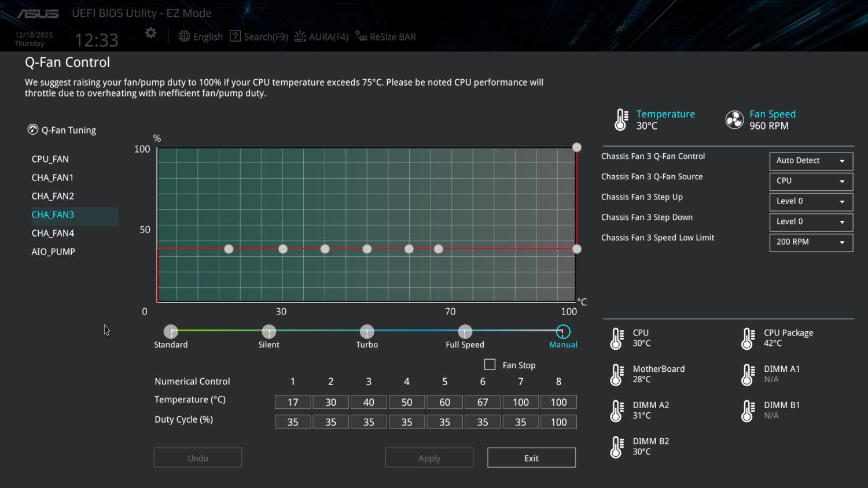Click the Exit button

(531, 458)
